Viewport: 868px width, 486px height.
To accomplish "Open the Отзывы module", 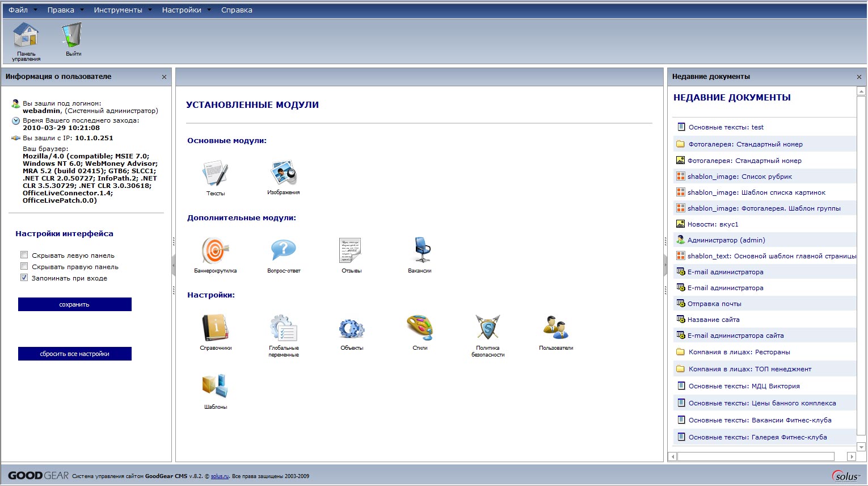I will tap(351, 255).
